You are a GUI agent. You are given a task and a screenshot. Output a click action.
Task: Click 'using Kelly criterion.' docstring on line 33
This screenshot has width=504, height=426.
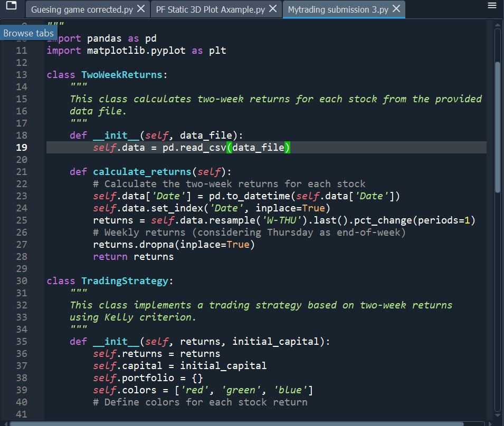133,317
